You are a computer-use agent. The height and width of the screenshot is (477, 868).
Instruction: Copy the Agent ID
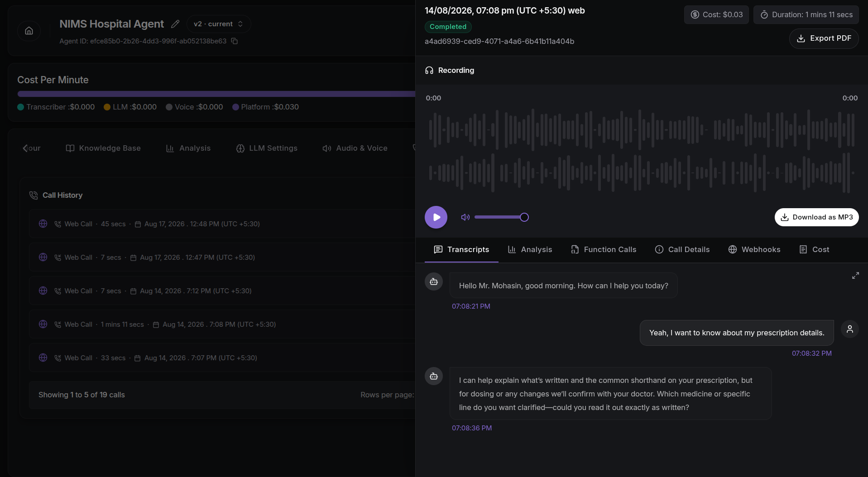point(234,41)
